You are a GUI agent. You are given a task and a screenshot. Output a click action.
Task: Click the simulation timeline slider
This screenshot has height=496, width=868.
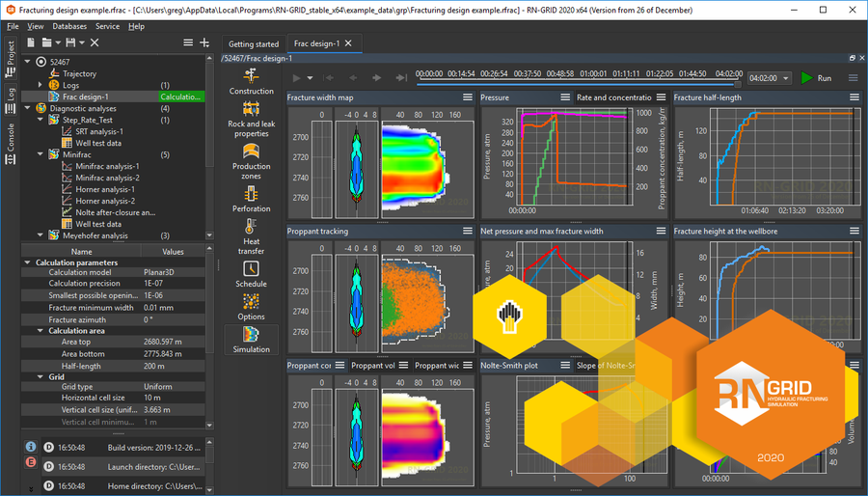(x=579, y=83)
